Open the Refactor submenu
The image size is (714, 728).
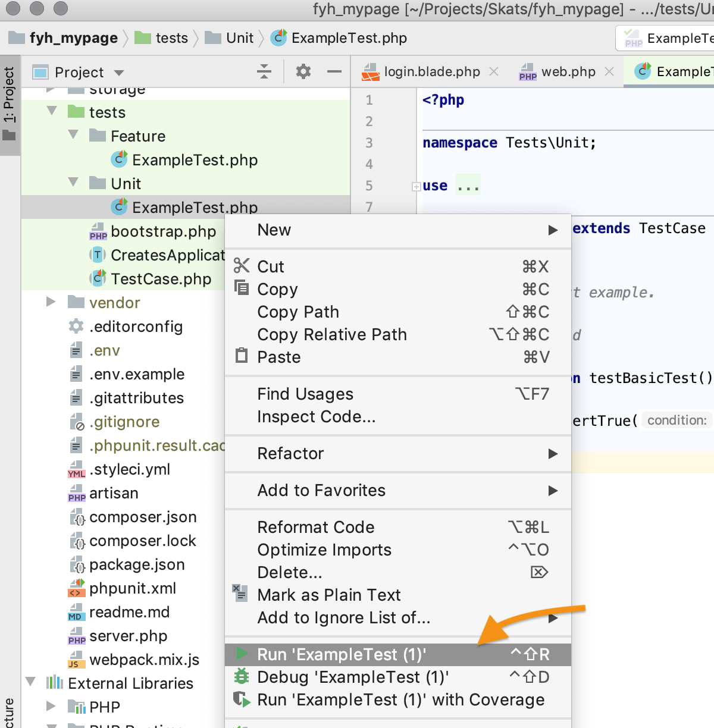pyautogui.click(x=398, y=453)
